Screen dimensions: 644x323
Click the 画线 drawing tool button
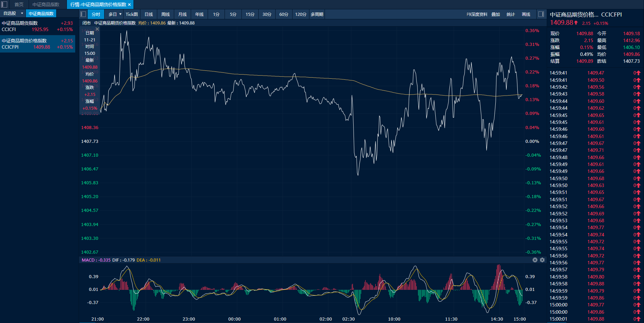[x=526, y=14]
